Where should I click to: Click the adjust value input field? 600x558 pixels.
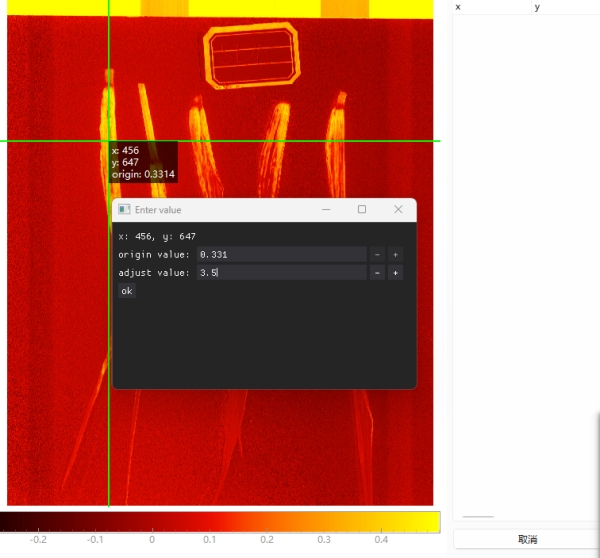click(x=281, y=273)
